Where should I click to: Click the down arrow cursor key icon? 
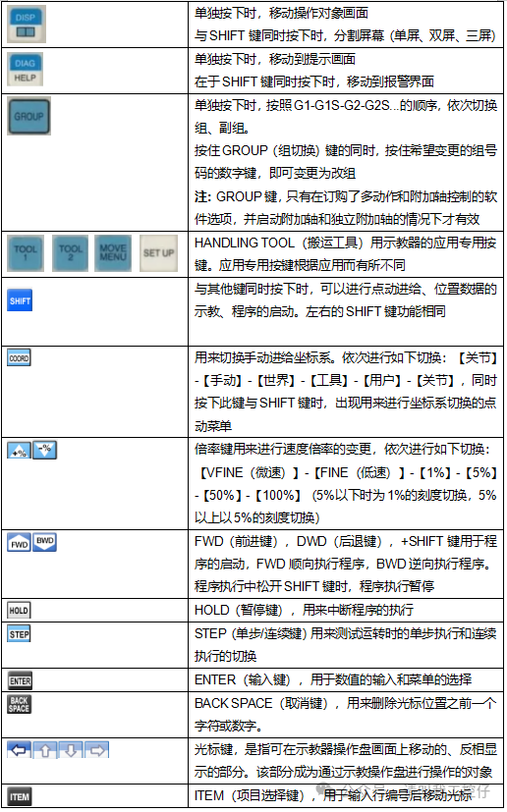click(x=71, y=750)
